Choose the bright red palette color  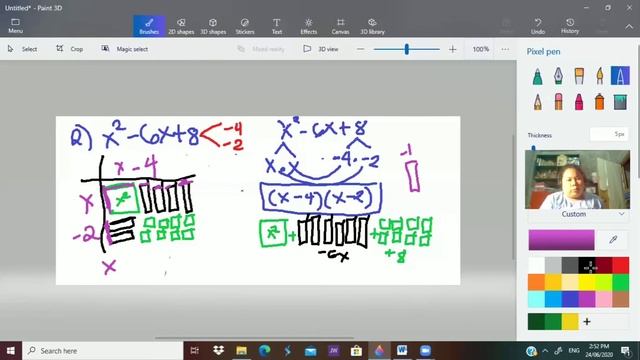tap(621, 265)
